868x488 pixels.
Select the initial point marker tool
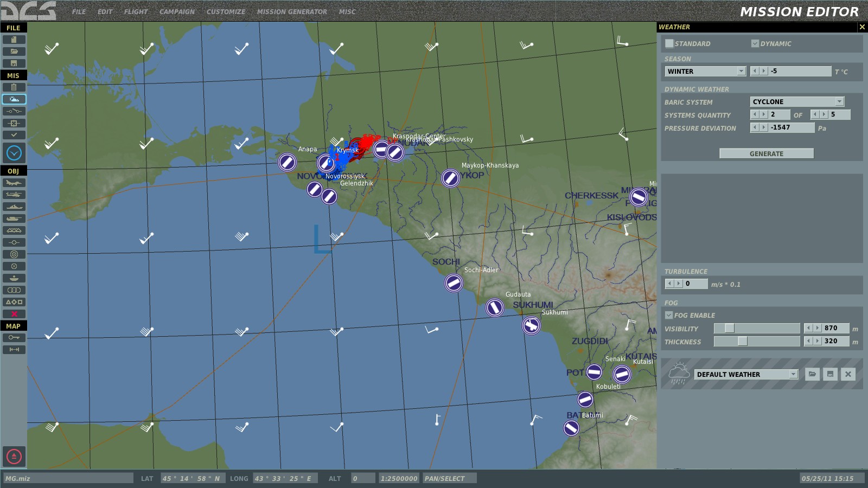(x=14, y=242)
